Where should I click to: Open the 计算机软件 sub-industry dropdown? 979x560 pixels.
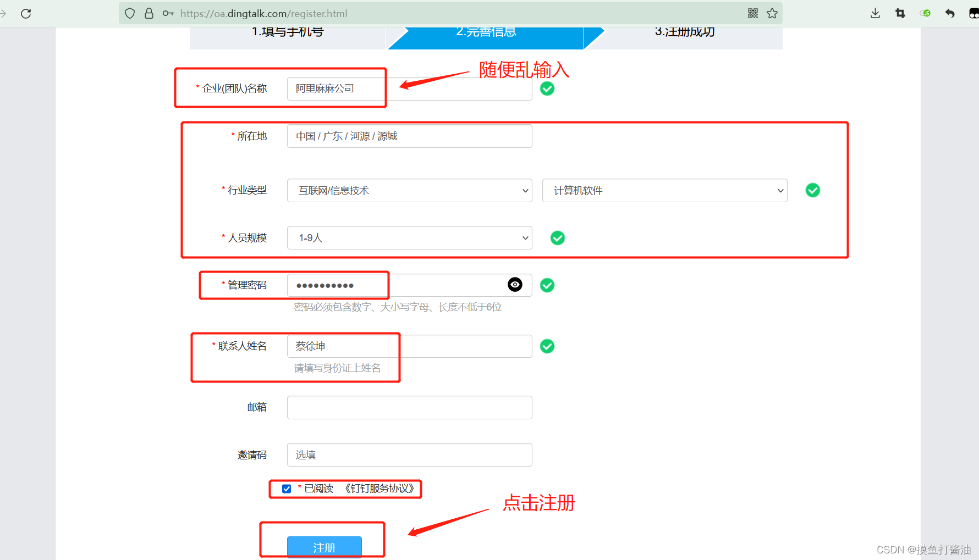click(x=664, y=190)
